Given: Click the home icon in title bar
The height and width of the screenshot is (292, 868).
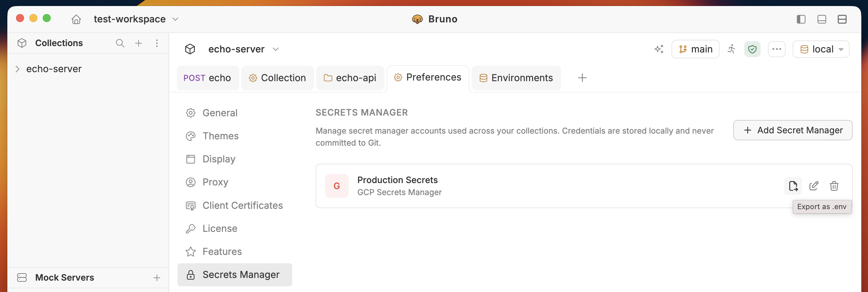Looking at the screenshot, I should (x=76, y=19).
